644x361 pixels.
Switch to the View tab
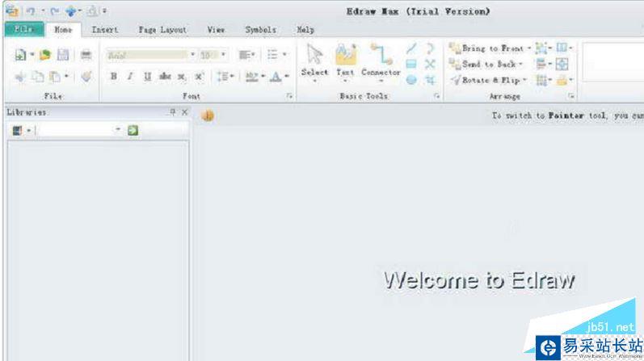point(216,30)
